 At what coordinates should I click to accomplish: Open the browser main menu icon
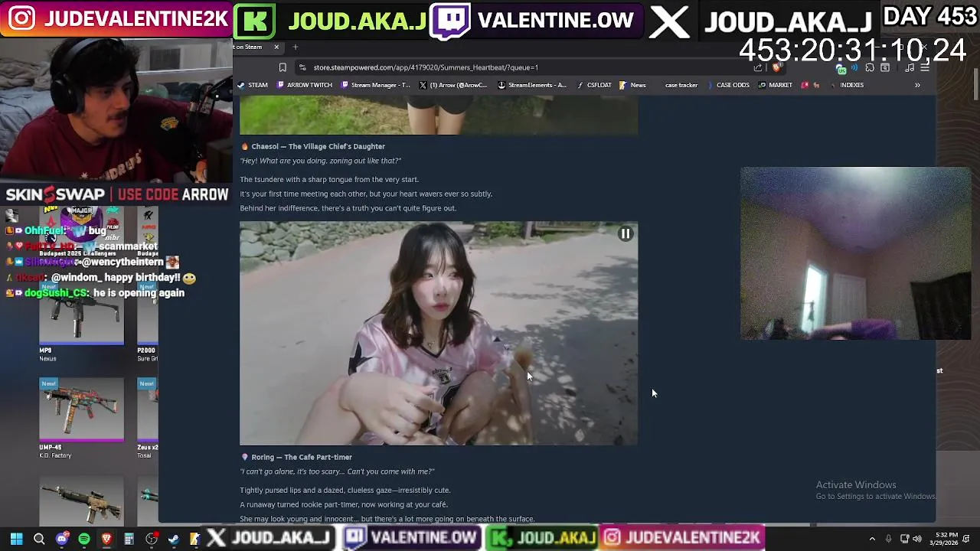tap(925, 67)
